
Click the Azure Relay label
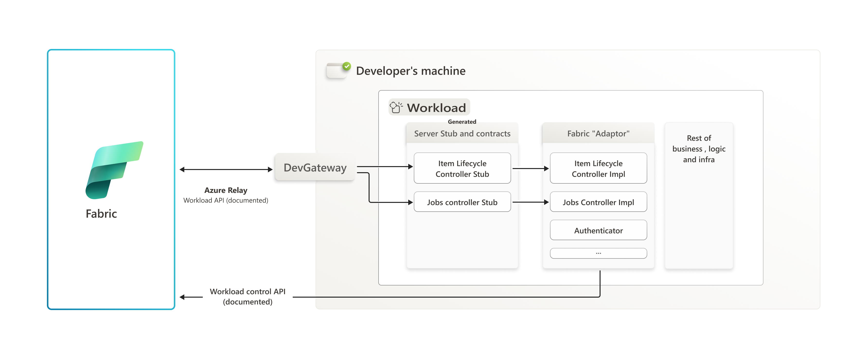click(x=226, y=190)
